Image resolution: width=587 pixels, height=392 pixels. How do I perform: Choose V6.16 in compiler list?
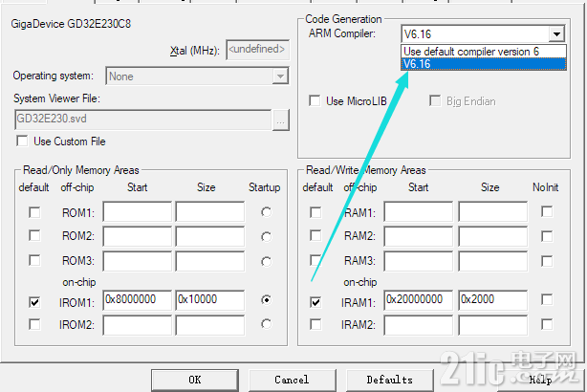[484, 64]
